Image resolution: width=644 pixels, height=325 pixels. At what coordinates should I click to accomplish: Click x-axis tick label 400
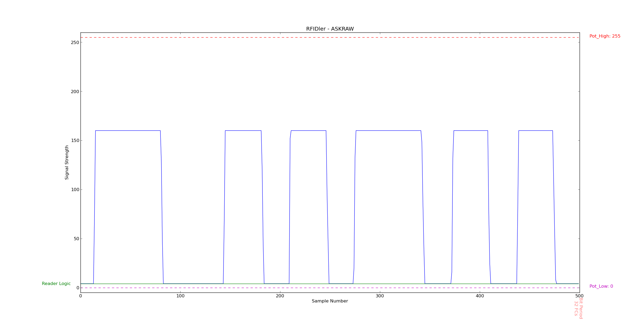click(480, 296)
